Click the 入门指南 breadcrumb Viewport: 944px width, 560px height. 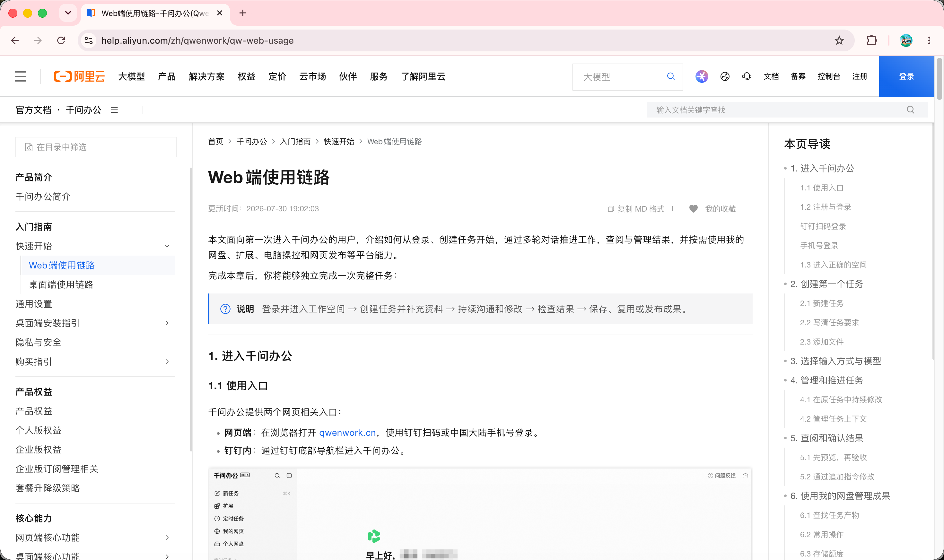pos(295,142)
